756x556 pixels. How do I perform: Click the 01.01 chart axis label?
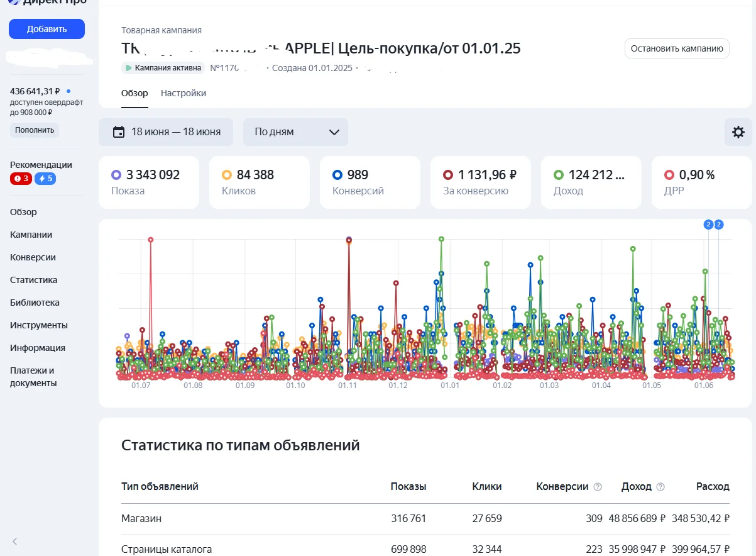point(450,385)
